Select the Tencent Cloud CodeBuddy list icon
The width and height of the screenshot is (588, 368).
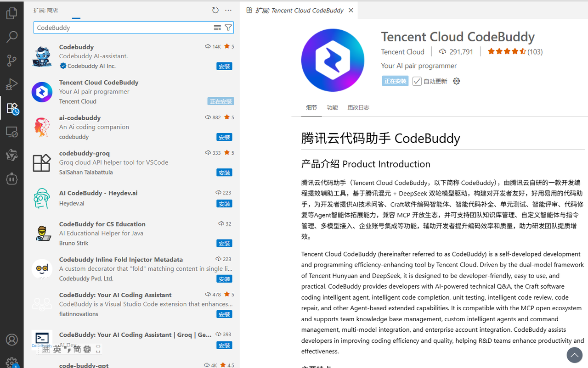pos(42,92)
